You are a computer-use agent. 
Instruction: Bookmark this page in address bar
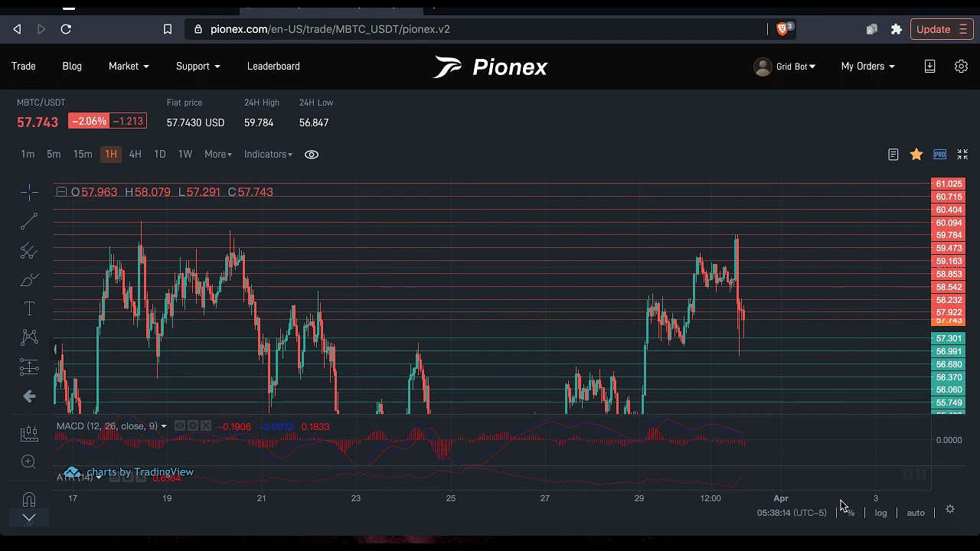[168, 29]
